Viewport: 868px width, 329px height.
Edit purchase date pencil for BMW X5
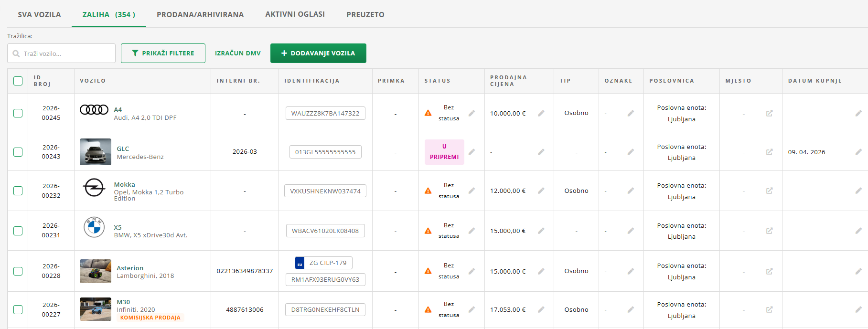point(858,231)
